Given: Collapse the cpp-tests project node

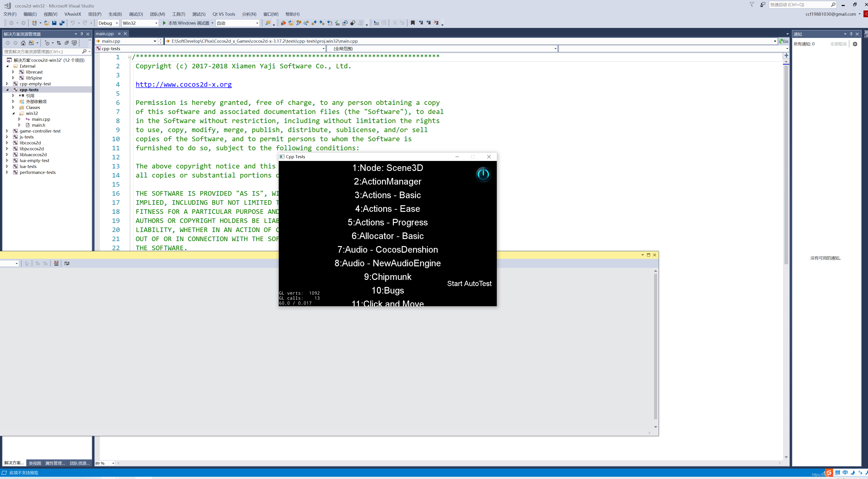Looking at the screenshot, I should [7, 90].
